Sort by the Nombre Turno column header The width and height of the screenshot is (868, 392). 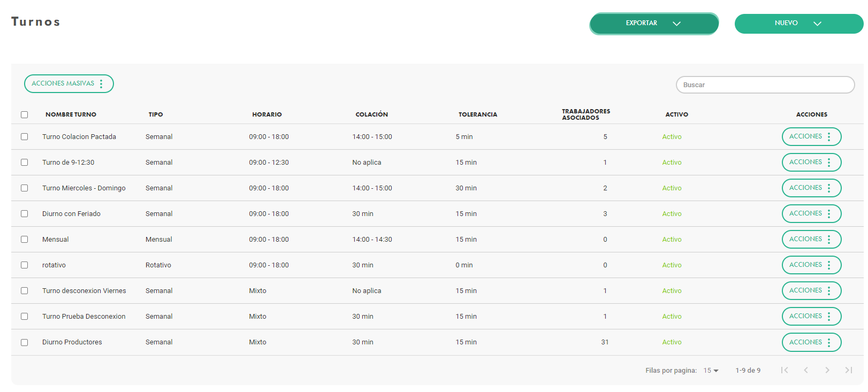click(x=71, y=114)
